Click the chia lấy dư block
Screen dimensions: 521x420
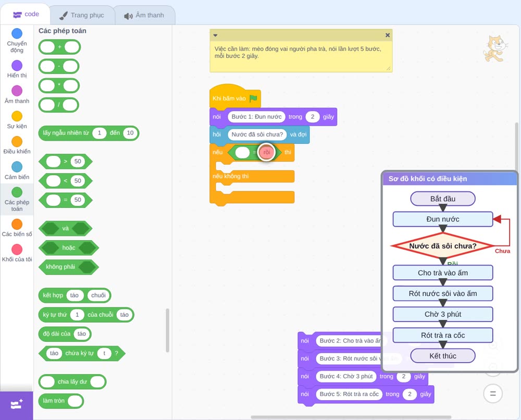pyautogui.click(x=72, y=381)
